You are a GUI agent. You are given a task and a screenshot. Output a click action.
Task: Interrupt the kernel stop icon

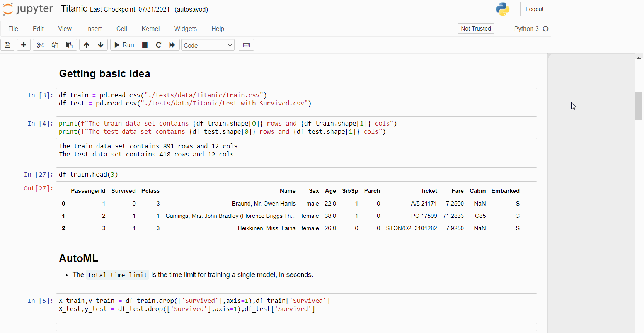click(x=145, y=45)
